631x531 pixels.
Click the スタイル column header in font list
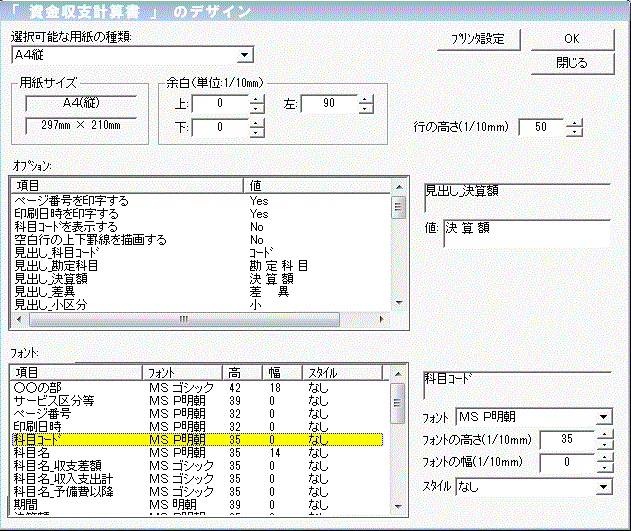tap(342, 373)
